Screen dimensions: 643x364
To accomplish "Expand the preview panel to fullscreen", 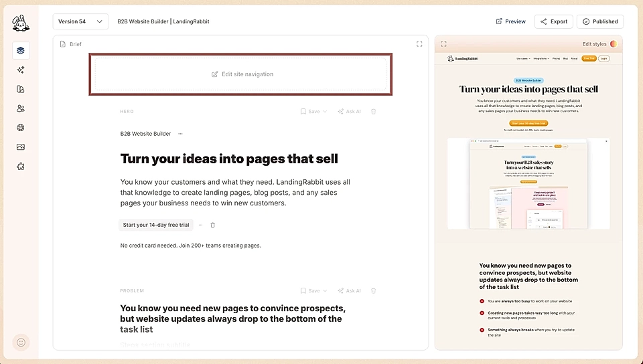I will tap(443, 43).
